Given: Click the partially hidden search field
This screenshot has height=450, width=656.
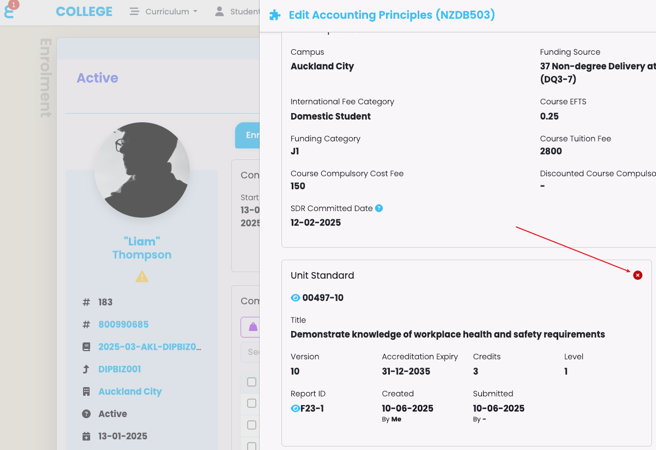Looking at the screenshot, I should (250, 352).
